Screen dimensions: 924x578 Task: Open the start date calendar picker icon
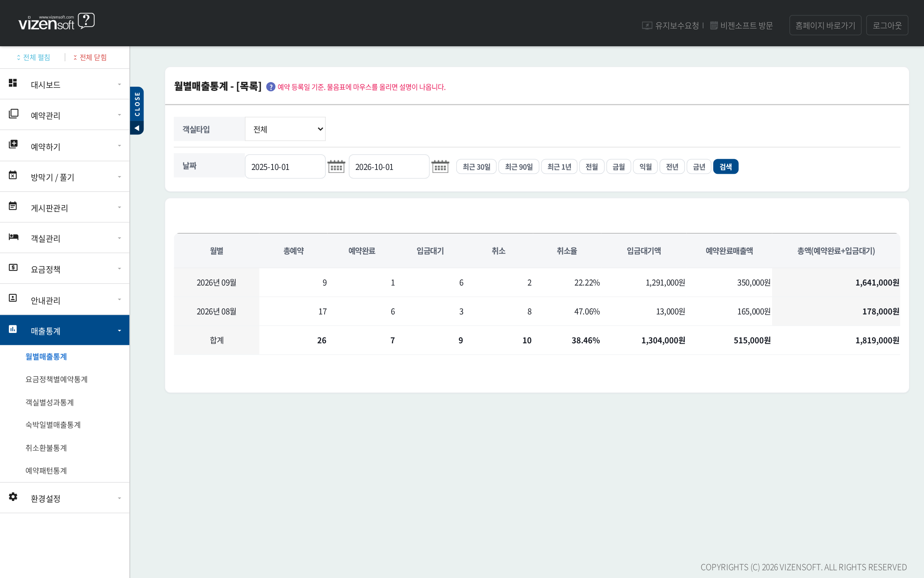pos(336,166)
